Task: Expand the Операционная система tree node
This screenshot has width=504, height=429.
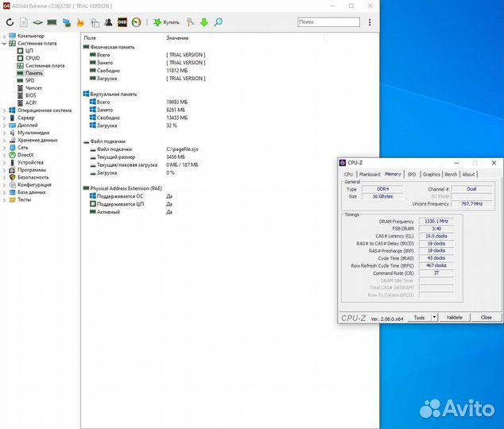Action: [4, 110]
